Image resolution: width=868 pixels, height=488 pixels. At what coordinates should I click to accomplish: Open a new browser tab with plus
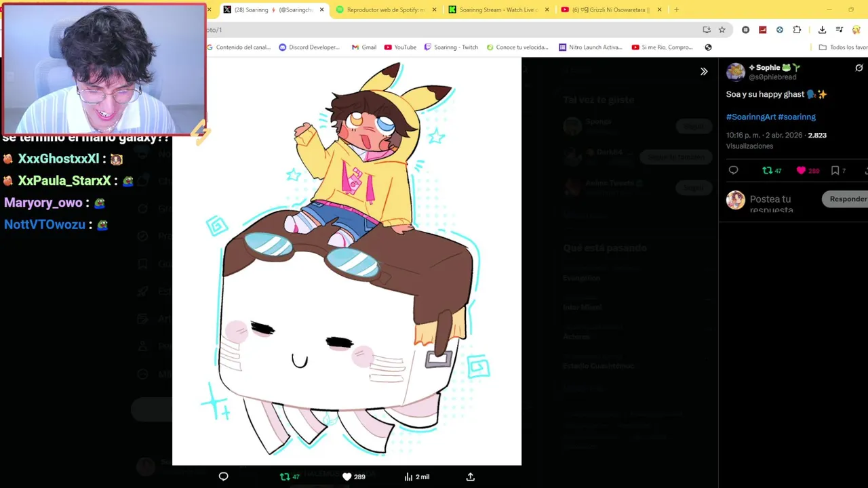click(676, 9)
